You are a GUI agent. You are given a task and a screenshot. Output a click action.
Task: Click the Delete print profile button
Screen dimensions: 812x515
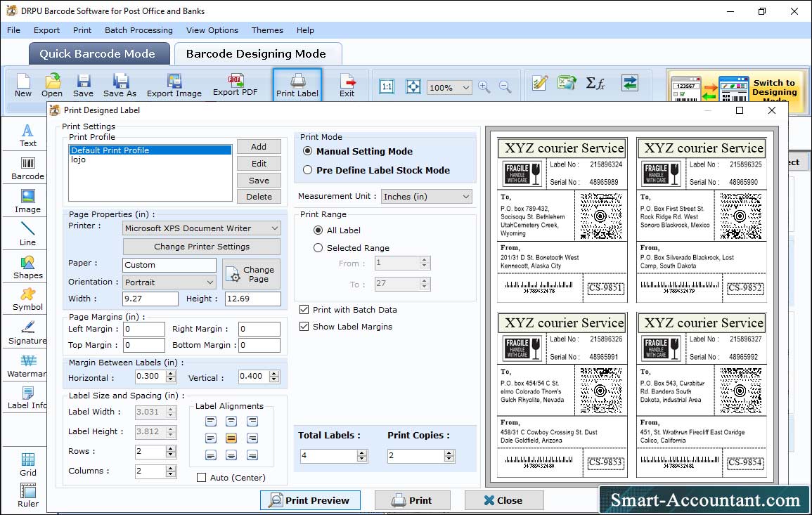259,197
